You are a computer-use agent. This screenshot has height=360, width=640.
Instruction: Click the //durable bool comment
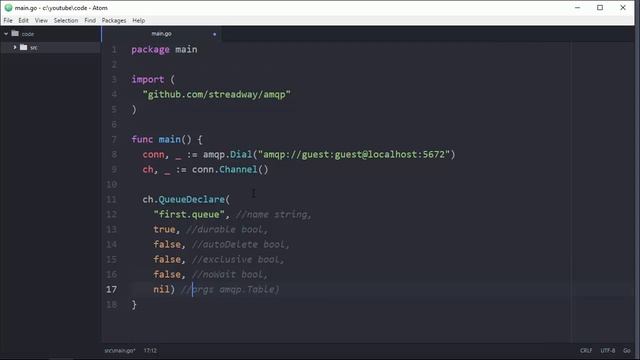point(227,229)
